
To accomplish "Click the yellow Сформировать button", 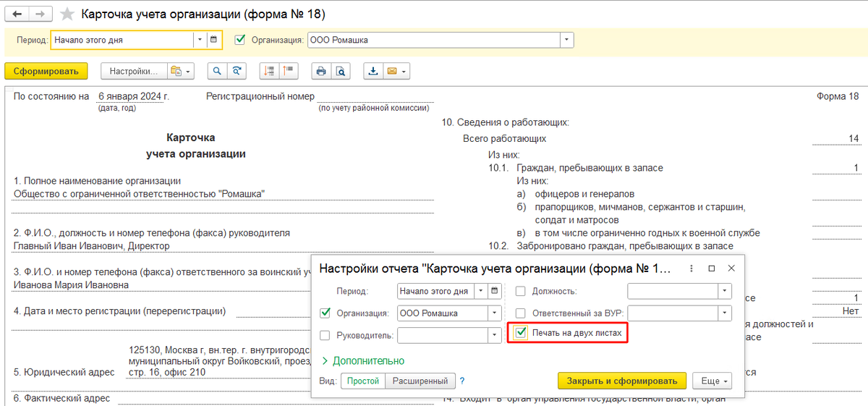I will point(46,71).
